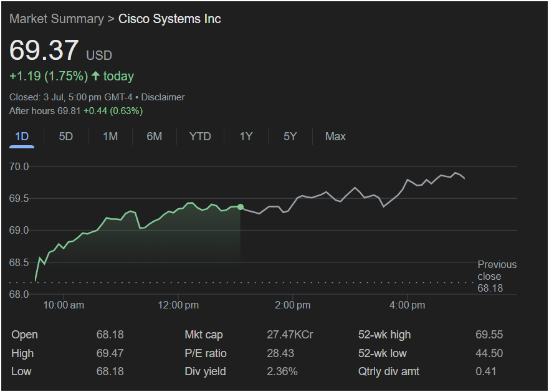Image resolution: width=549 pixels, height=392 pixels.
Task: Open the Disclaimer link
Action: pyautogui.click(x=163, y=97)
